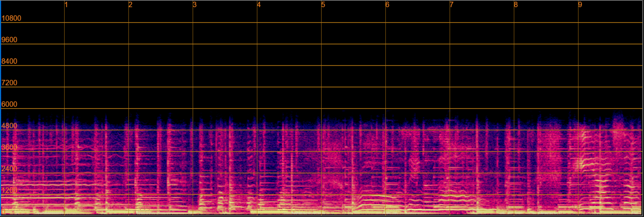Click the 2 second time marker label
The height and width of the screenshot is (217, 644).
click(130, 5)
